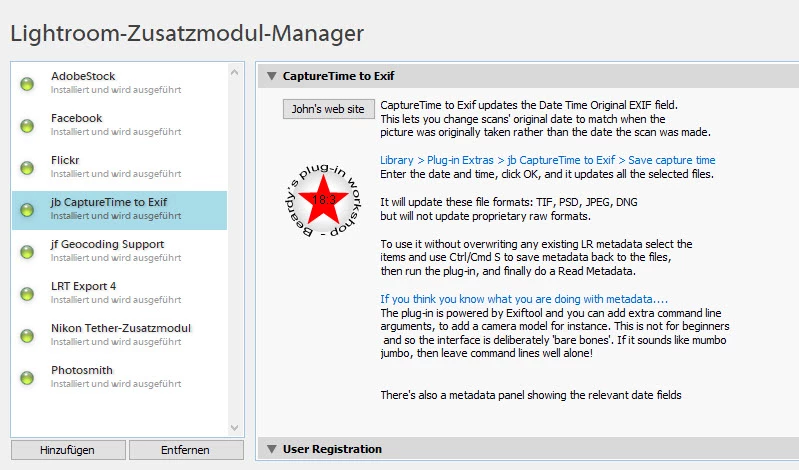Collapse the CaptureTime to Exif section

pos(272,76)
